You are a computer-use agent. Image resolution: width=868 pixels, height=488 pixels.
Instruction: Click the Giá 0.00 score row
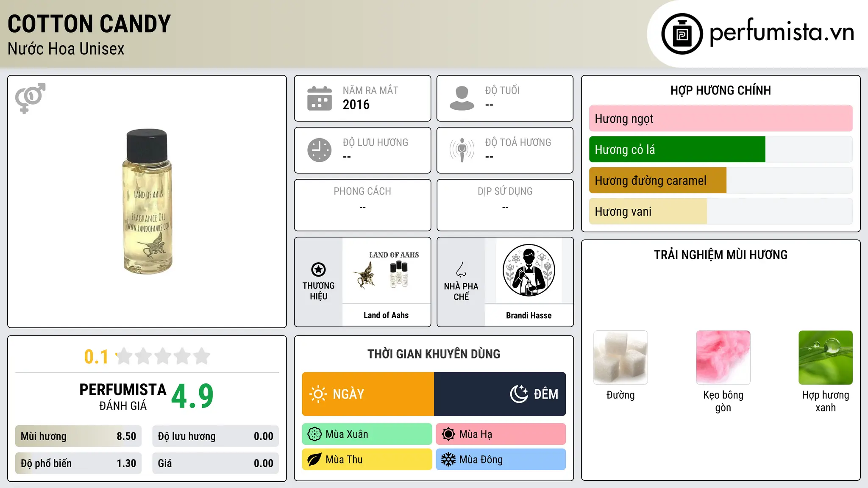coord(215,463)
